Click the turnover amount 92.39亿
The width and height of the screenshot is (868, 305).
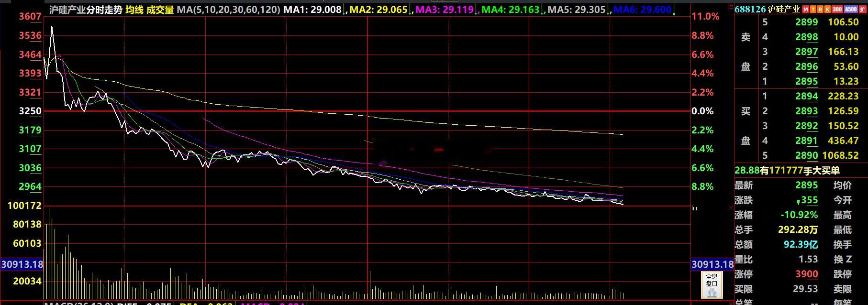(801, 244)
